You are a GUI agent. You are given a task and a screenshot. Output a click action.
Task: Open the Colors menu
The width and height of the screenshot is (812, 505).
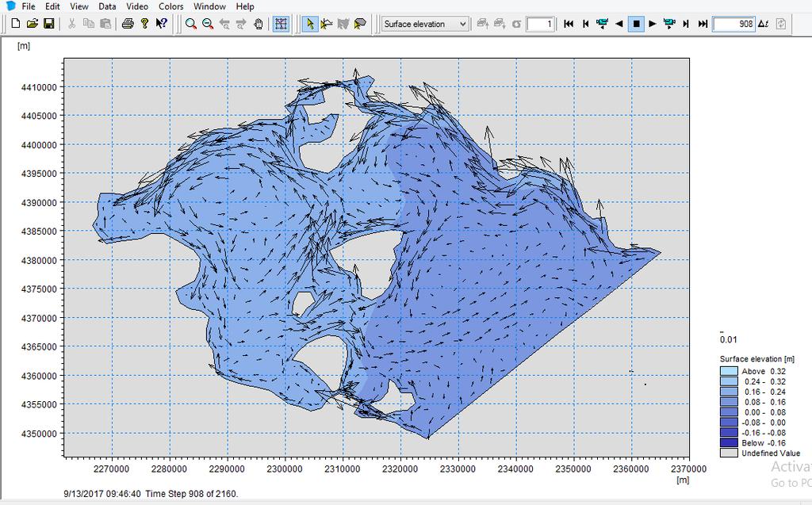tap(171, 6)
